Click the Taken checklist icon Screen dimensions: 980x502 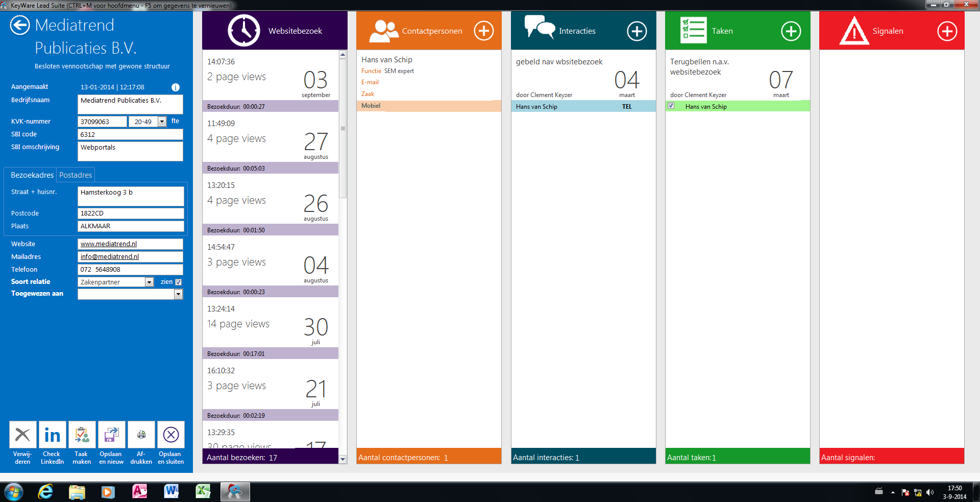point(693,30)
